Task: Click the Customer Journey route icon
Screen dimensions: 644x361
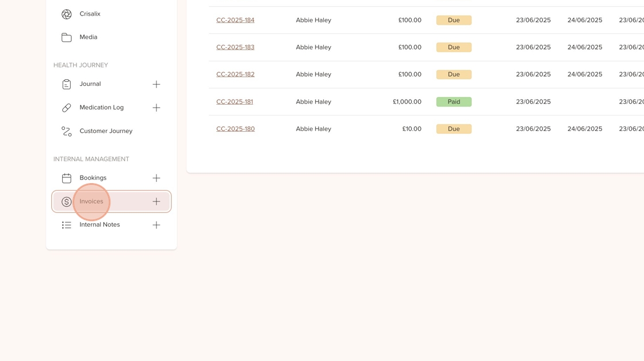Action: (67, 131)
